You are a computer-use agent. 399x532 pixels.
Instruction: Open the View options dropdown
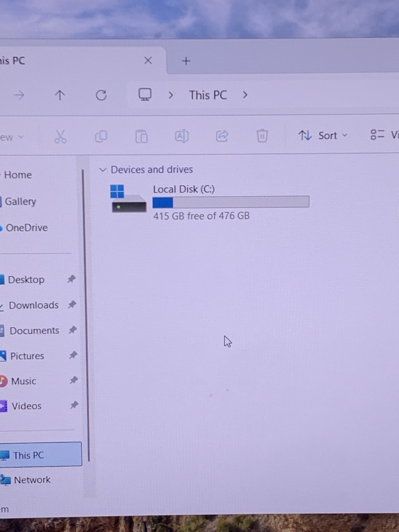384,135
